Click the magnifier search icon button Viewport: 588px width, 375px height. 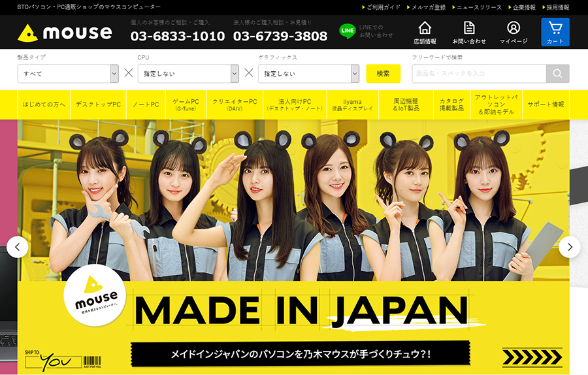(557, 74)
